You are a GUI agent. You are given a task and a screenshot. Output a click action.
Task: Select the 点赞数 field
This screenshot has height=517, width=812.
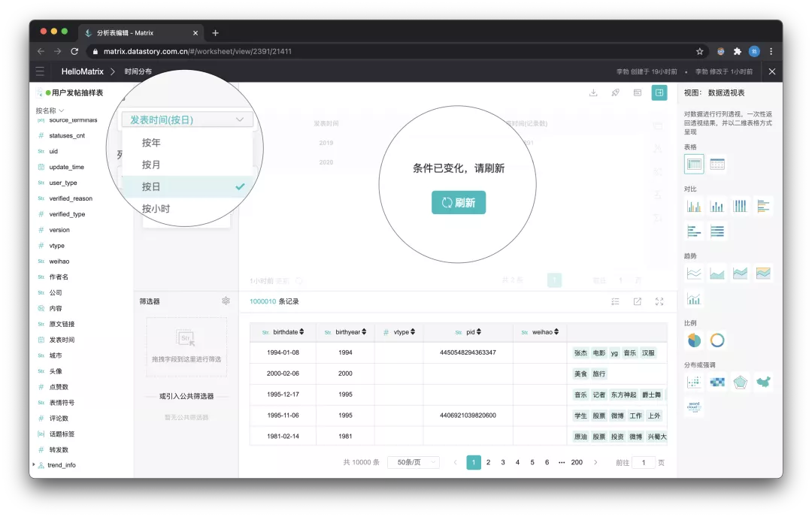[59, 386]
